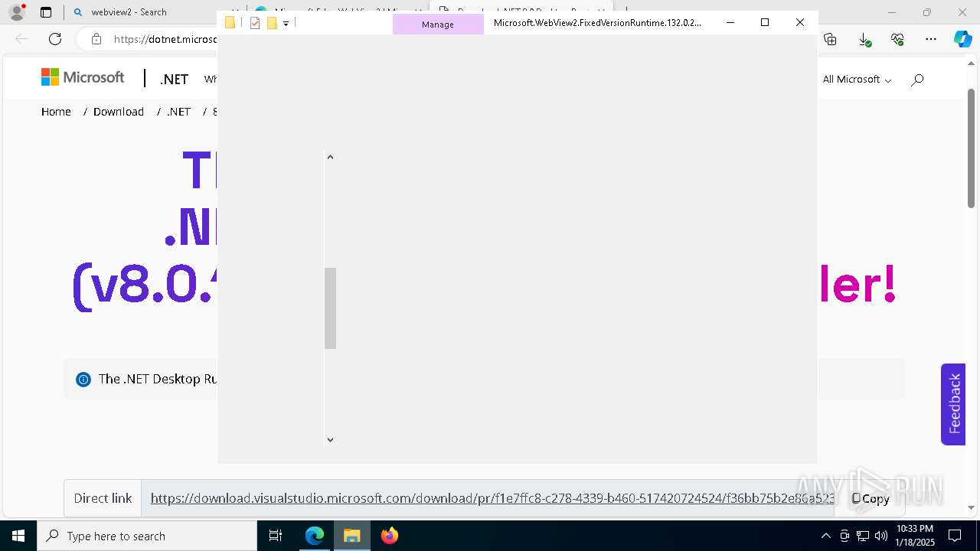Image resolution: width=980 pixels, height=551 pixels.
Task: Go to Download breadcrumb link
Action: click(x=119, y=112)
